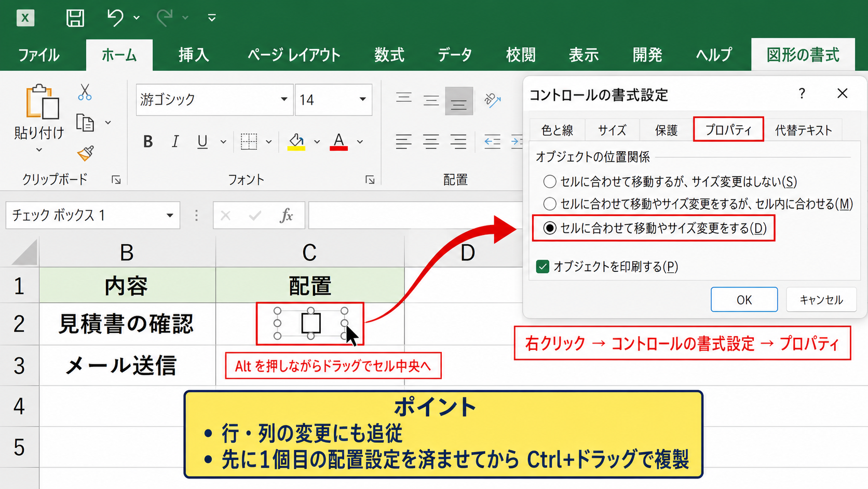
Task: Expand border style dropdown
Action: pyautogui.click(x=269, y=141)
